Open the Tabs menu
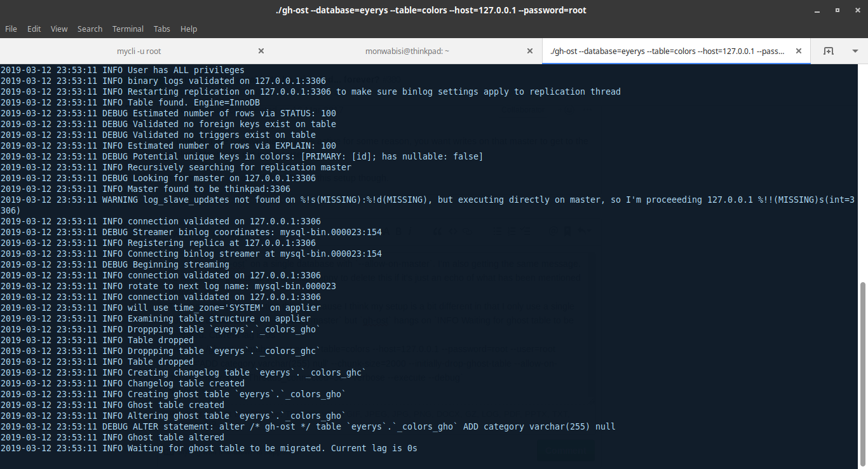 pyautogui.click(x=161, y=29)
